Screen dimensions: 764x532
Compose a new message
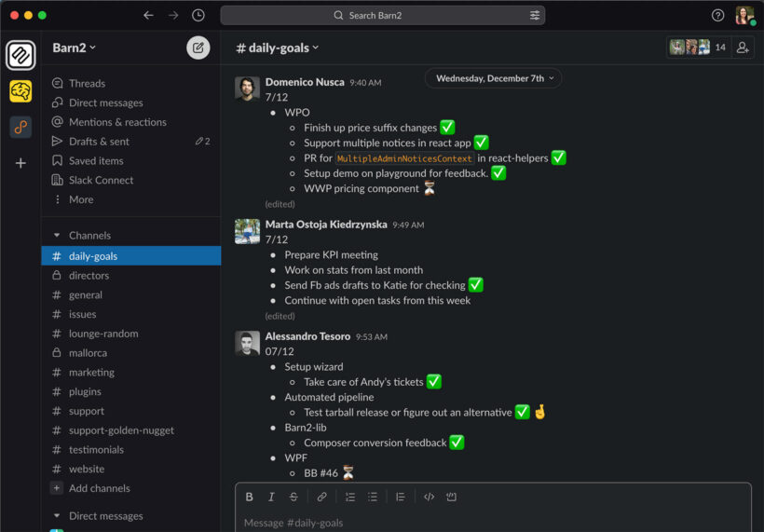198,48
